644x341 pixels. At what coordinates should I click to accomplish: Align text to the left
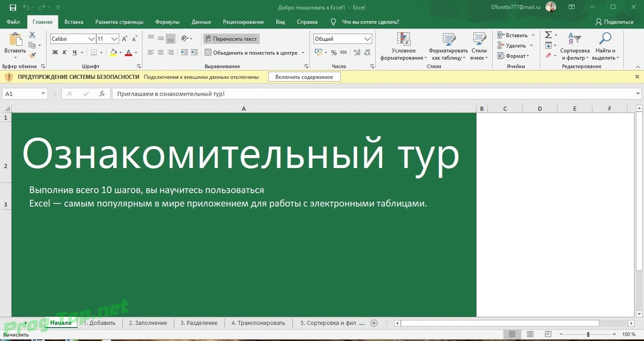click(151, 53)
